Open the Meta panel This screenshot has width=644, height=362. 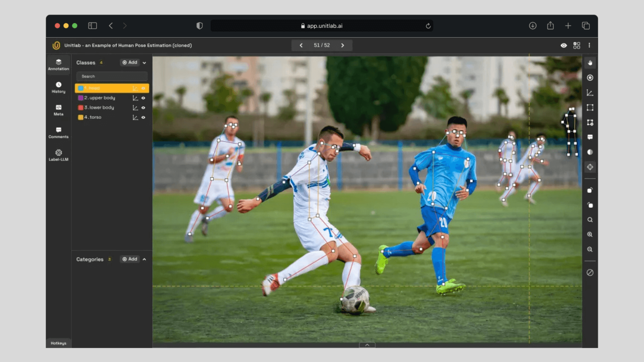point(58,110)
